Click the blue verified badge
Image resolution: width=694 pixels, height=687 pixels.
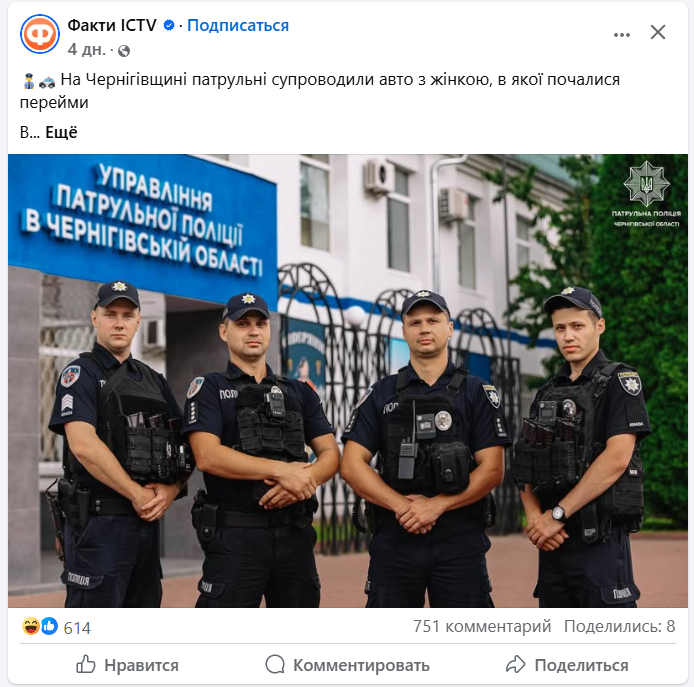tap(169, 26)
